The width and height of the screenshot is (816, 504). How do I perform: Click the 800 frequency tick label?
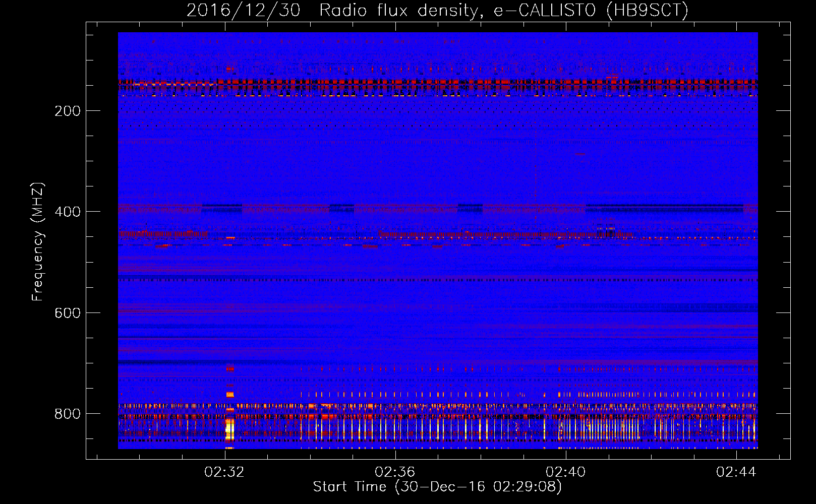pyautogui.click(x=68, y=414)
